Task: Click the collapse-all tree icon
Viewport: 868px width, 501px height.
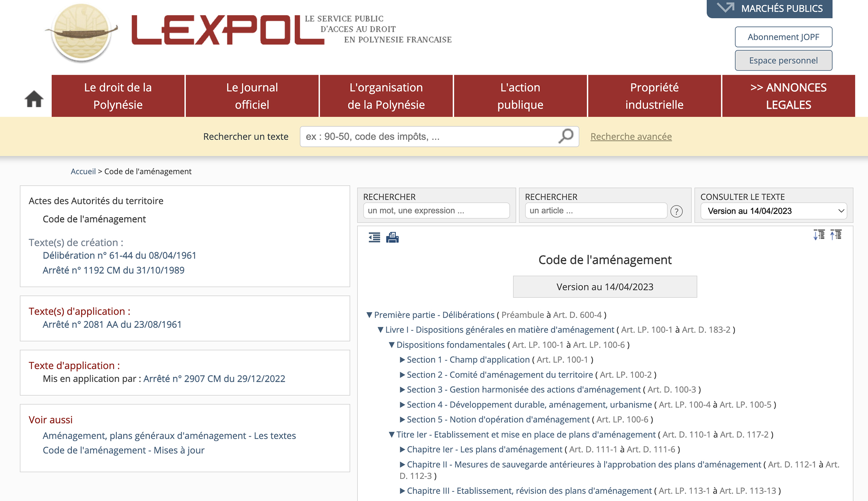Action: tap(836, 235)
